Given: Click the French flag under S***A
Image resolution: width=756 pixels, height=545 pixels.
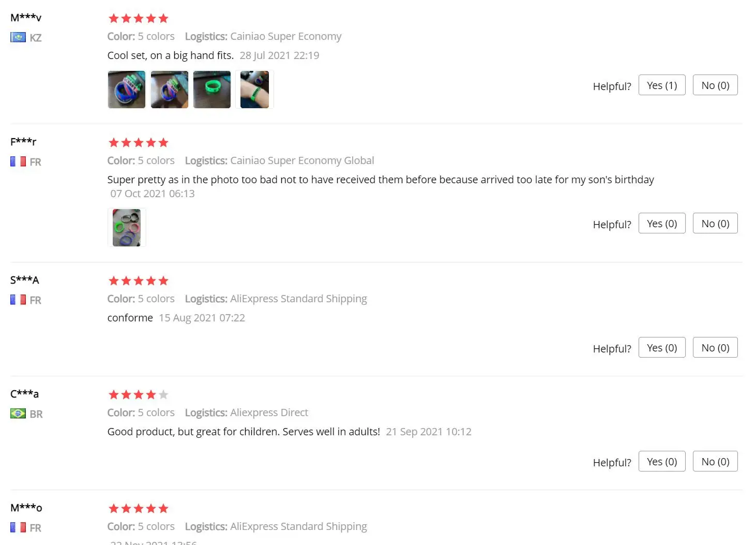Looking at the screenshot, I should (18, 300).
